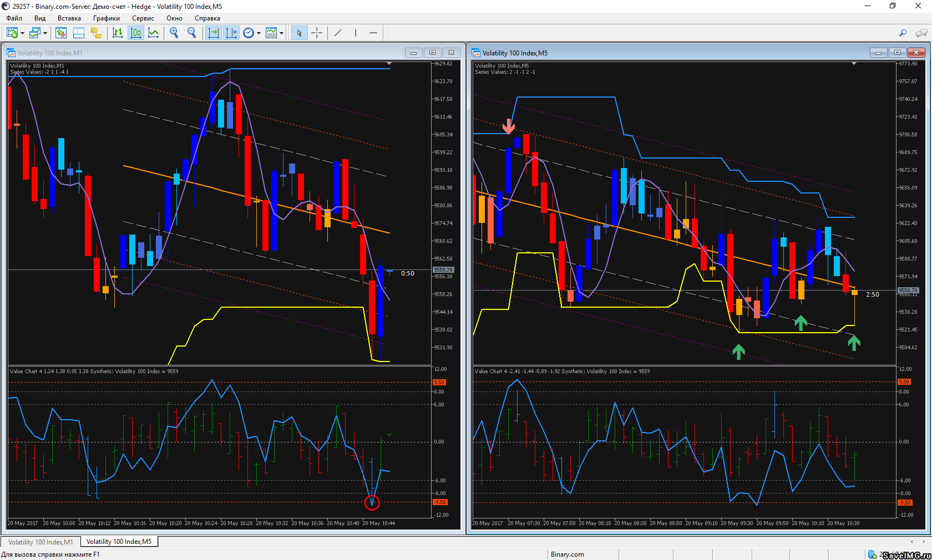Open the Сервис menu
This screenshot has width=932, height=560.
[x=143, y=18]
